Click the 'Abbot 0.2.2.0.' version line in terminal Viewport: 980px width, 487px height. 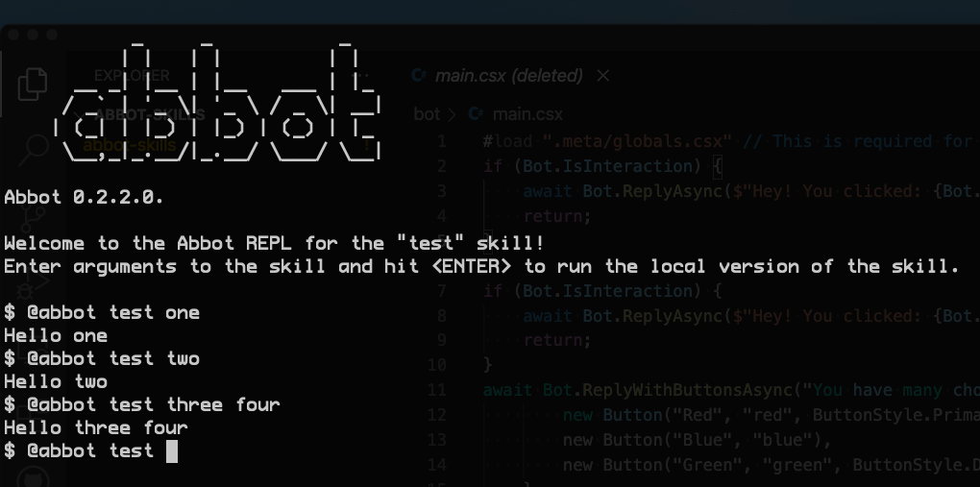[x=84, y=198]
